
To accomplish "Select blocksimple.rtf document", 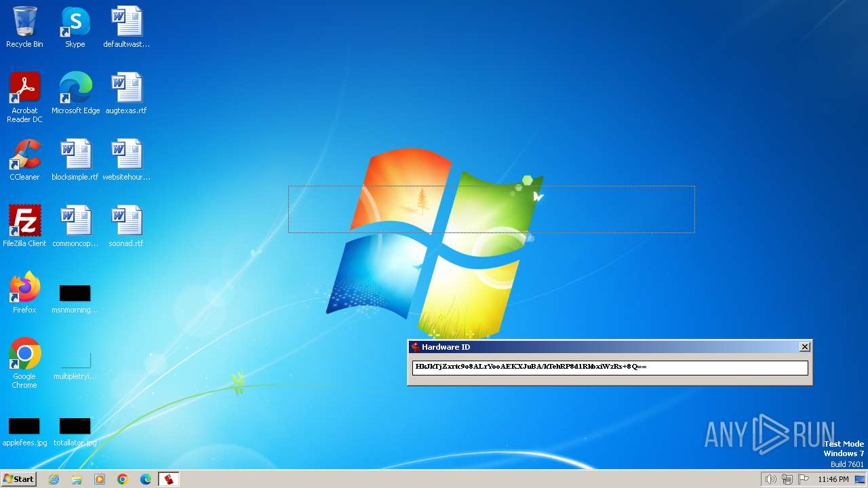I will (x=75, y=160).
